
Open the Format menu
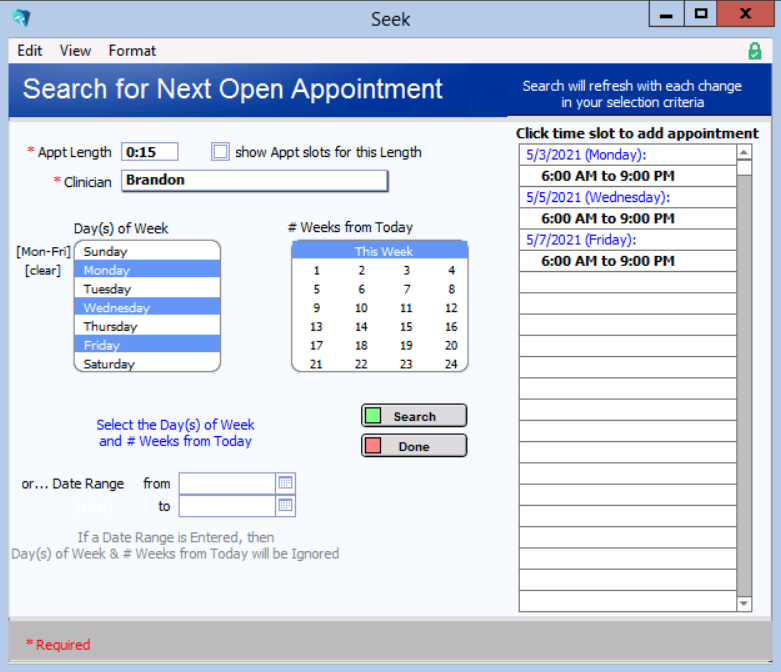pos(132,51)
